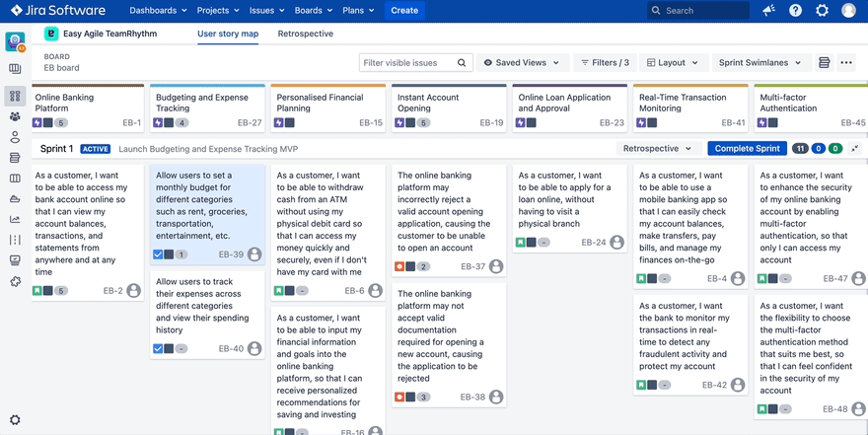868x435 pixels.
Task: Open the Layout dropdown
Action: (674, 62)
